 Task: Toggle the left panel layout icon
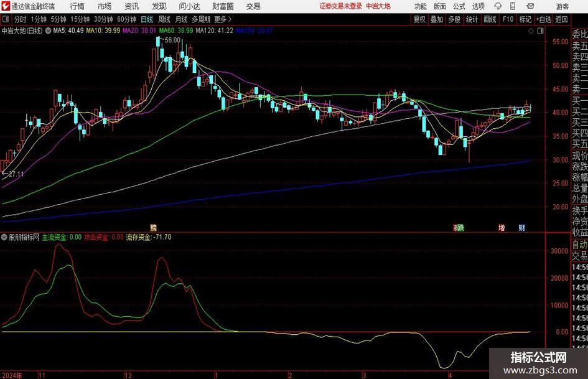[5, 19]
